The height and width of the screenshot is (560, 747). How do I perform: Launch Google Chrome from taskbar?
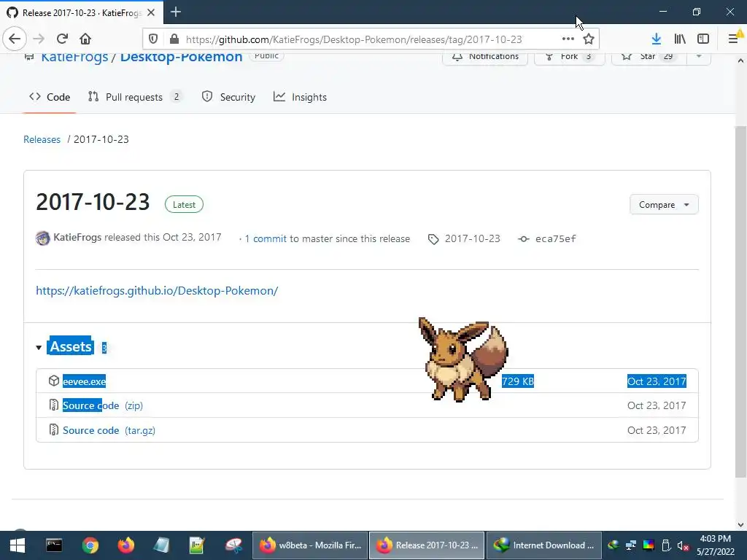(x=90, y=545)
